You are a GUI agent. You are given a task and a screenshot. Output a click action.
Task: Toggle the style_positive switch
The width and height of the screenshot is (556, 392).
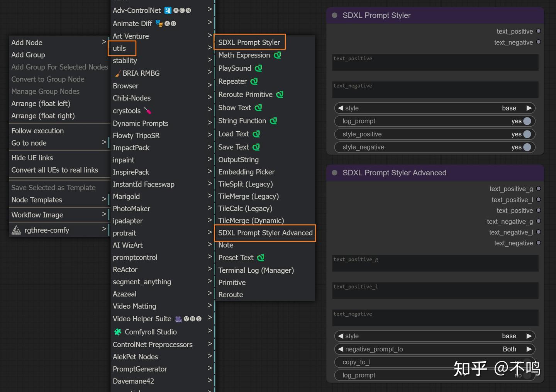coord(527,134)
